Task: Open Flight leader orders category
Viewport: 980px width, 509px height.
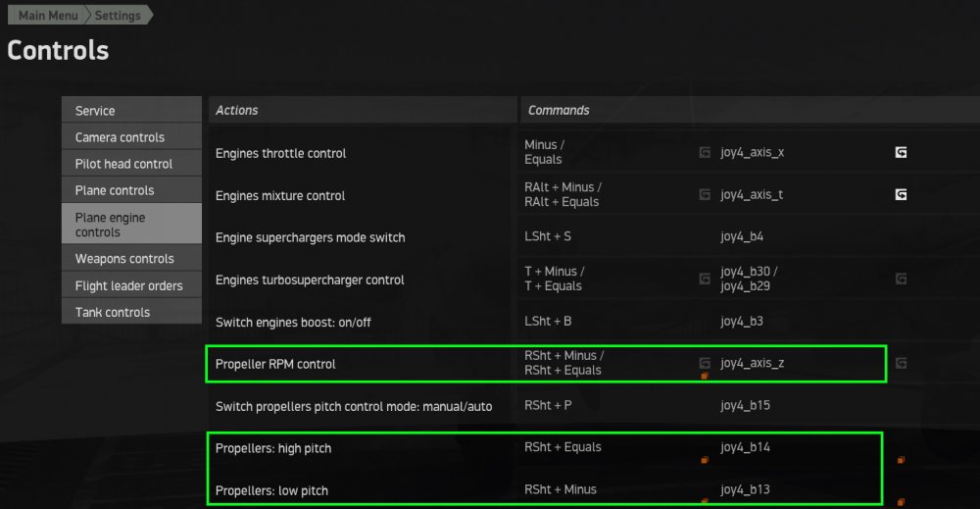Action: [131, 285]
